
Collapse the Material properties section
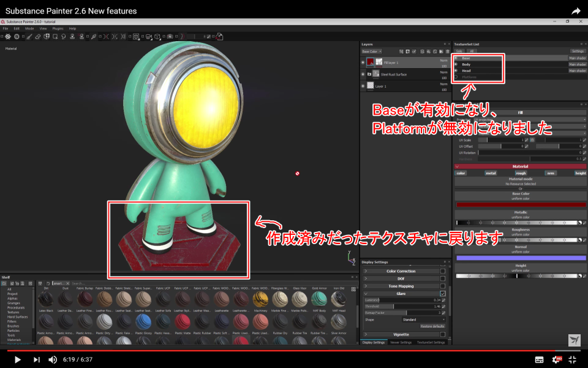[x=457, y=166]
